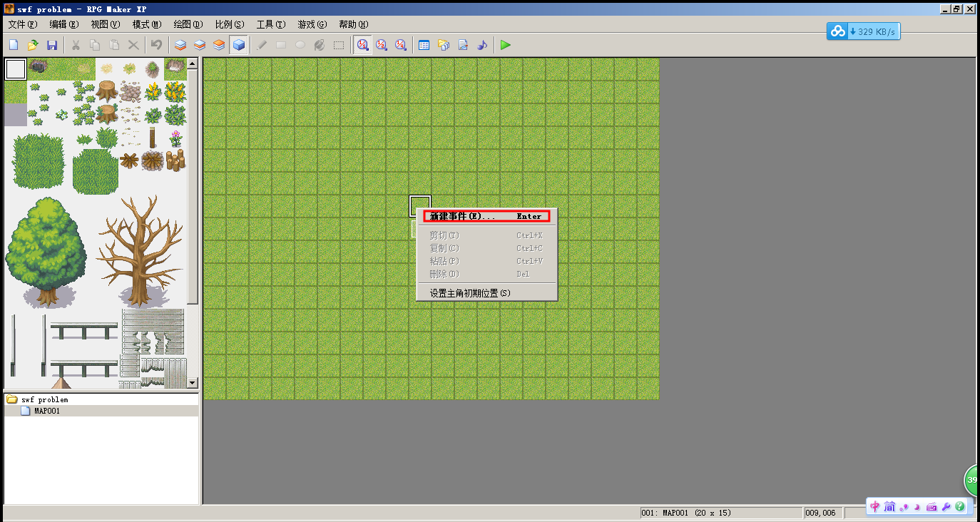
Task: Save the project with the floppy disk icon
Action: 52,45
